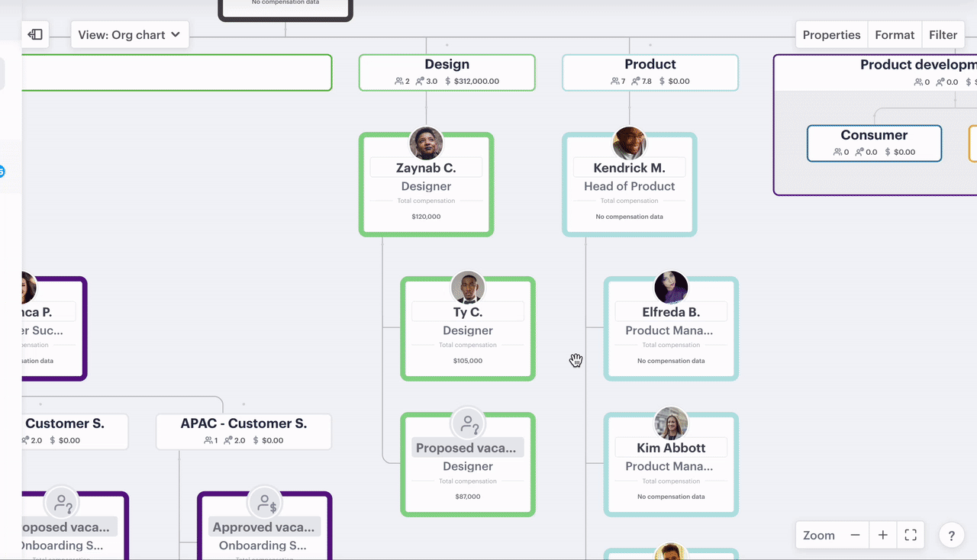
Task: Select the Product department box
Action: coord(650,72)
